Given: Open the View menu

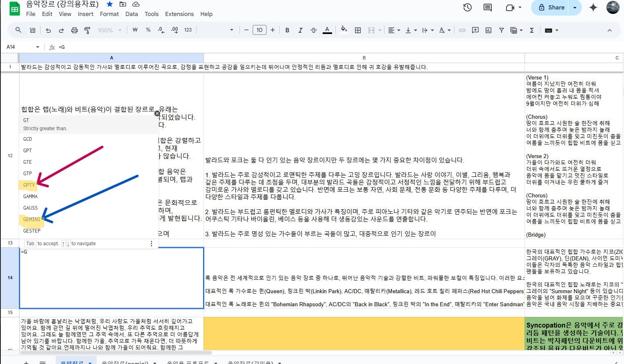Looking at the screenshot, I should click(x=65, y=14).
